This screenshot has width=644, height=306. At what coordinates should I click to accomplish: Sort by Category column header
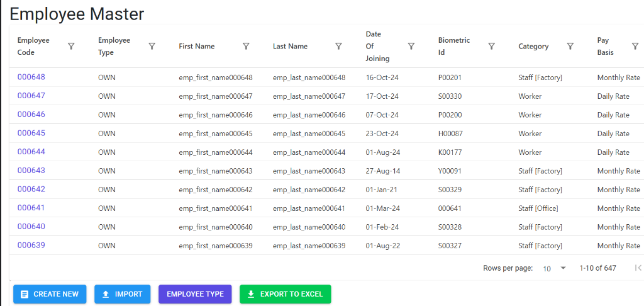point(533,47)
